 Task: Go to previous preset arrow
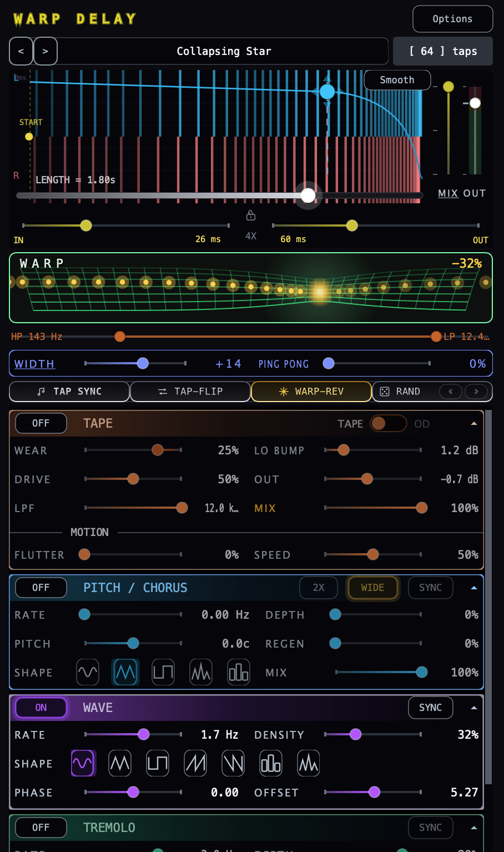pos(21,51)
